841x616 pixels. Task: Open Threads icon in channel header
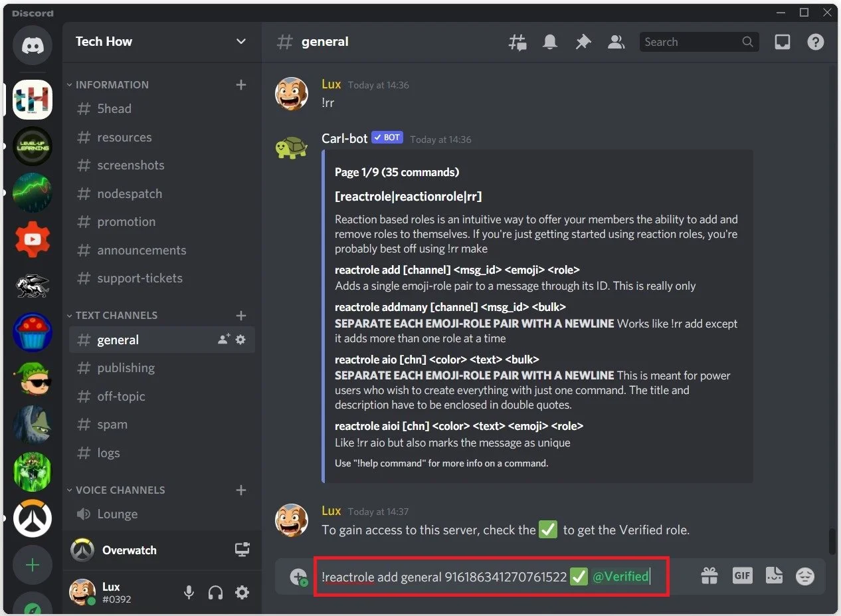[517, 42]
